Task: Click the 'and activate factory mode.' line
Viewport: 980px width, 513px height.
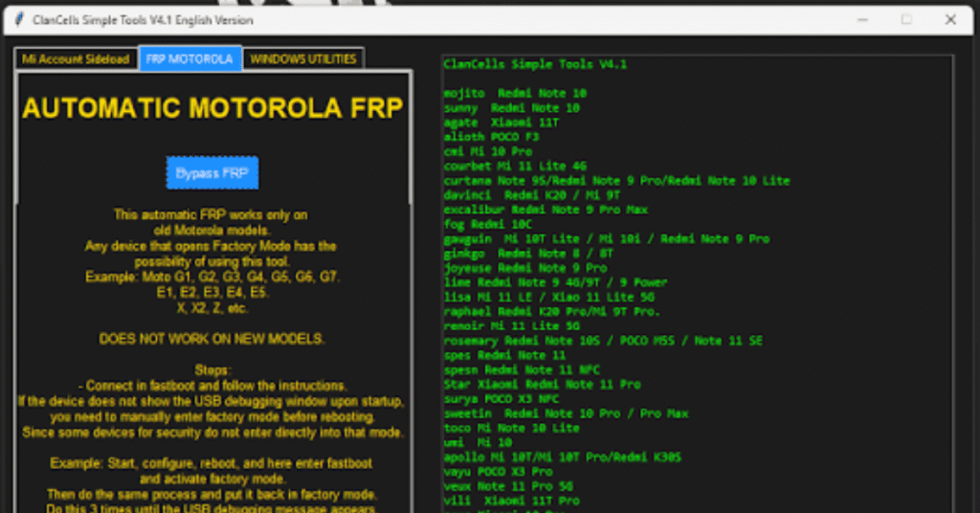Action: [x=212, y=479]
